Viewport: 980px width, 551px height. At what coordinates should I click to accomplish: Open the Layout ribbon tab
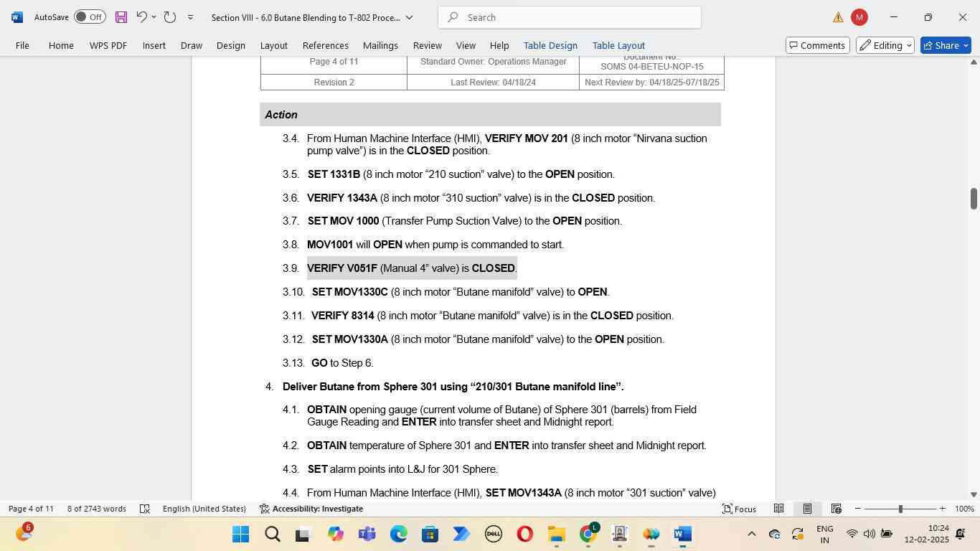coord(274,45)
